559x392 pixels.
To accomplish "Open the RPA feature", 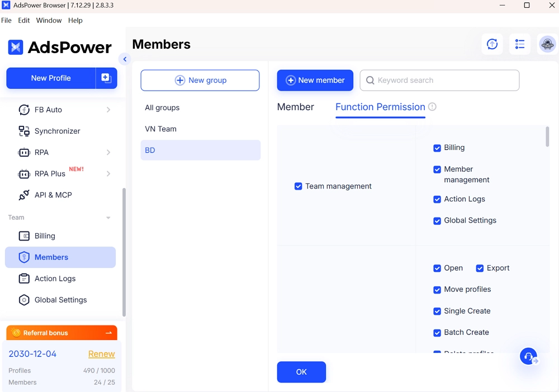I will click(x=40, y=152).
